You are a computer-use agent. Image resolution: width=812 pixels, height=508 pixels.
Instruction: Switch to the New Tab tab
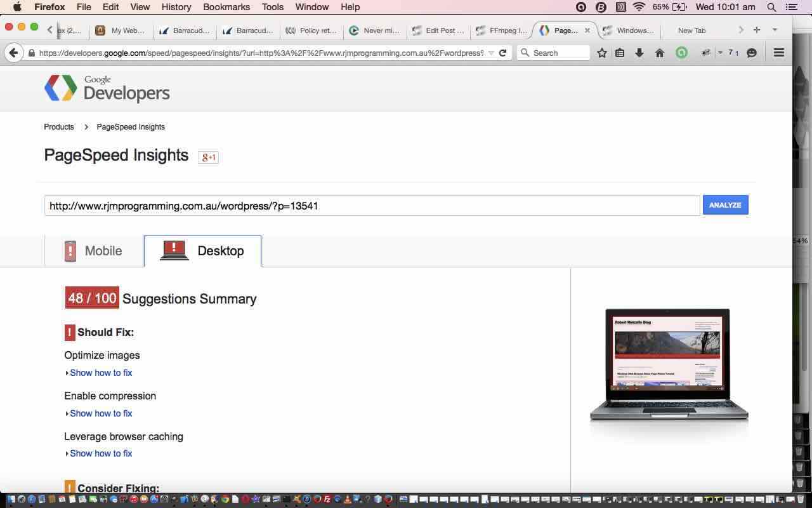tap(691, 30)
